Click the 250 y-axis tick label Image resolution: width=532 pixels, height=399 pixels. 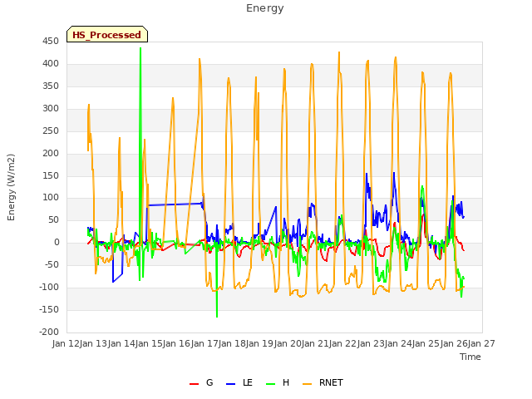click(x=51, y=131)
